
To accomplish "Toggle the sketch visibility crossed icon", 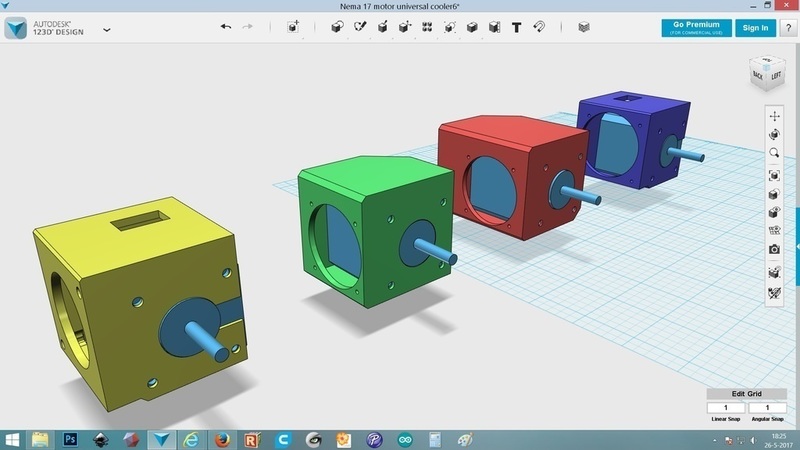I will (x=774, y=293).
